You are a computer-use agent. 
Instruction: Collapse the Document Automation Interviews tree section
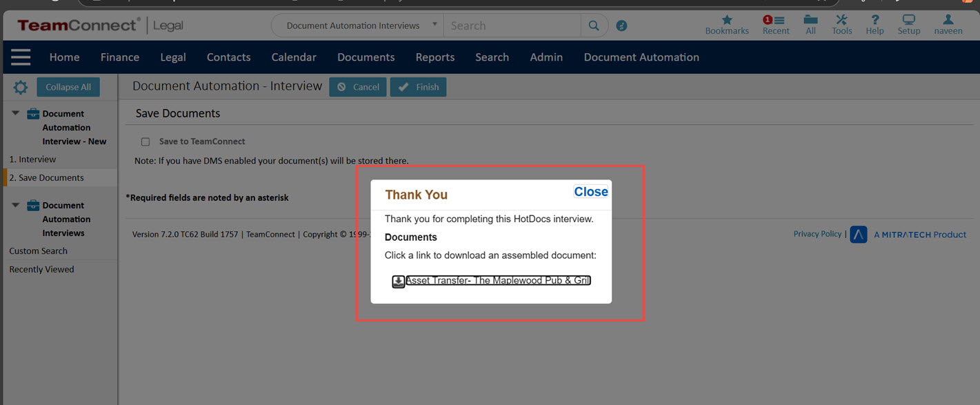(x=15, y=204)
